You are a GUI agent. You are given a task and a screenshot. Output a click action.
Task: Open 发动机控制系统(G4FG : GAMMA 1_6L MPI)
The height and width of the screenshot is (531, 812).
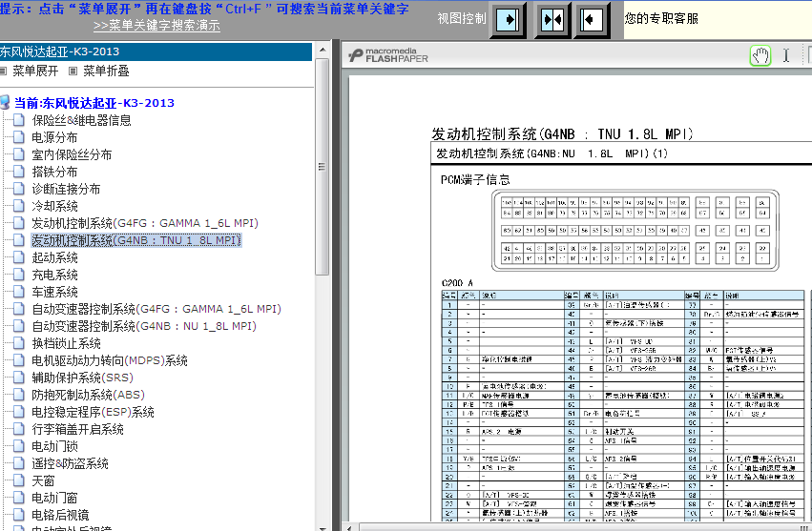(x=145, y=223)
